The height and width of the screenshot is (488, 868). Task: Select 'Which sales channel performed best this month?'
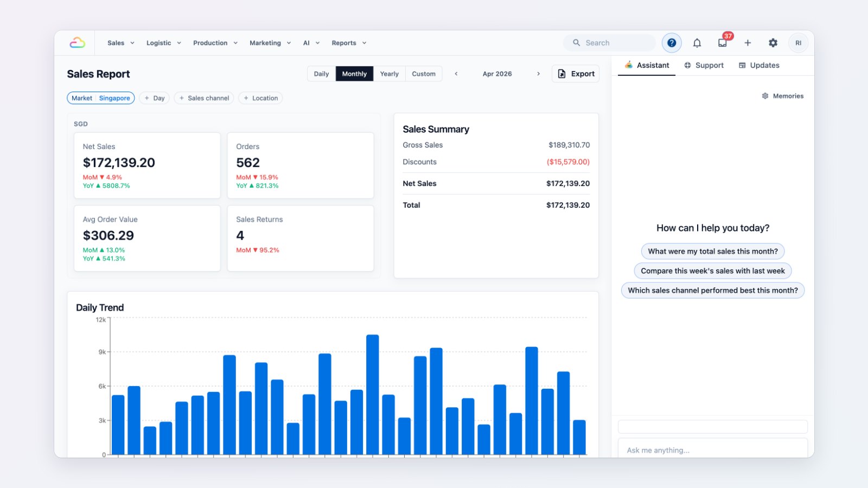pyautogui.click(x=713, y=291)
